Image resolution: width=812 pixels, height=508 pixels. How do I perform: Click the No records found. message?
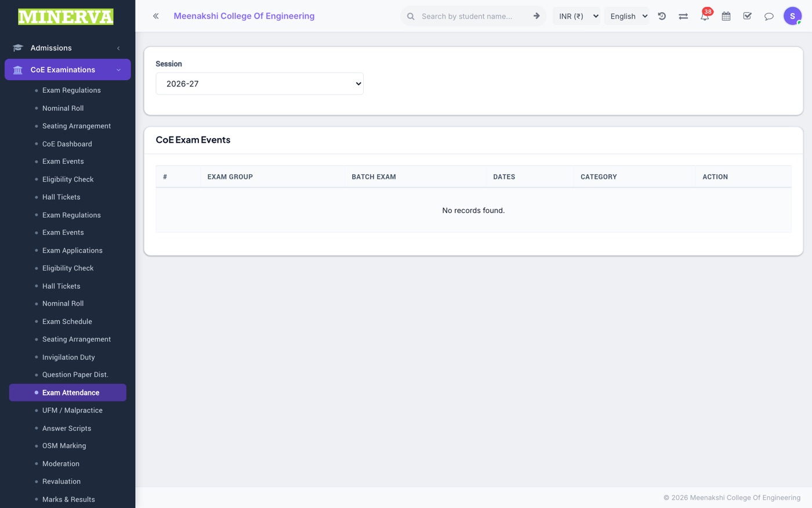pyautogui.click(x=473, y=210)
